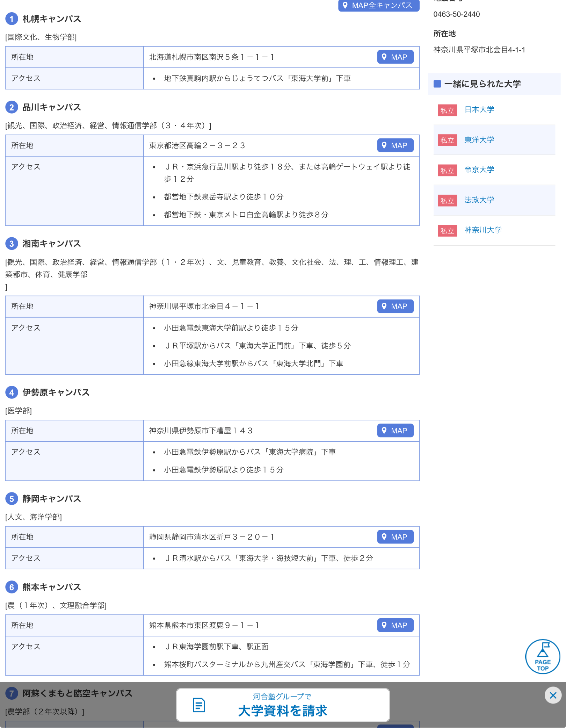The height and width of the screenshot is (728, 566).
Task: Click the [農（1年次）、文理融合学部] faculty text
Action: coord(56,605)
